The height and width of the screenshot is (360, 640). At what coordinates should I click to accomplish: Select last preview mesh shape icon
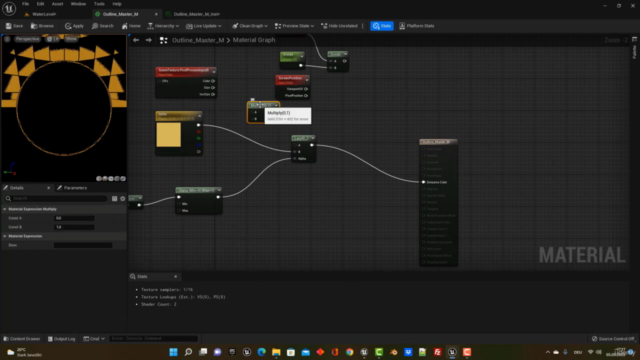point(123,178)
